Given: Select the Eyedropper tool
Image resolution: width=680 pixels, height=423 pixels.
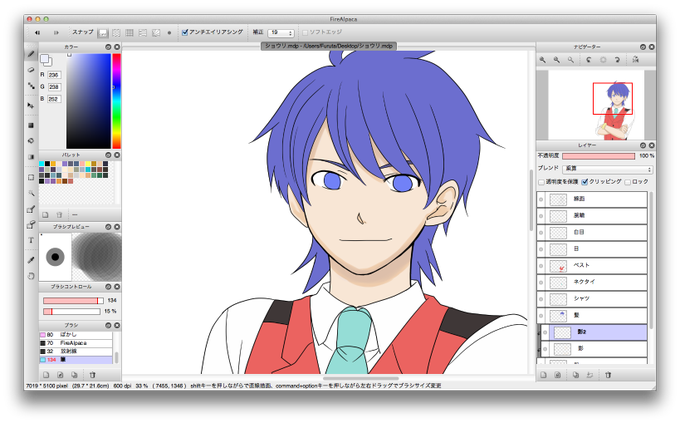Looking at the screenshot, I should point(31,259).
